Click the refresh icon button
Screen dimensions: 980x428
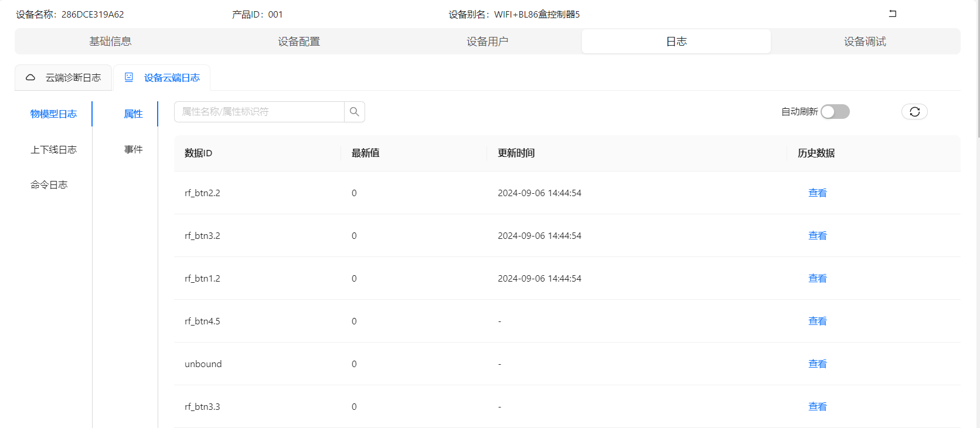click(914, 112)
